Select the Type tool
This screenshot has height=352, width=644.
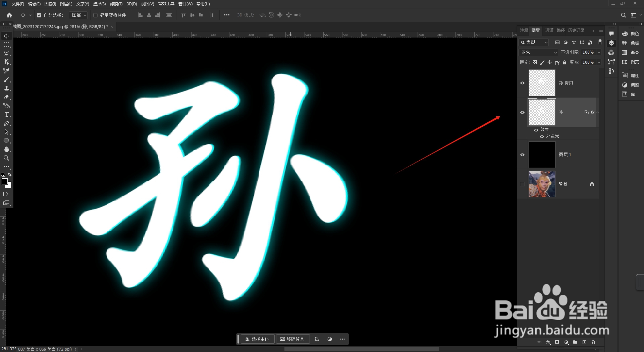coord(6,114)
